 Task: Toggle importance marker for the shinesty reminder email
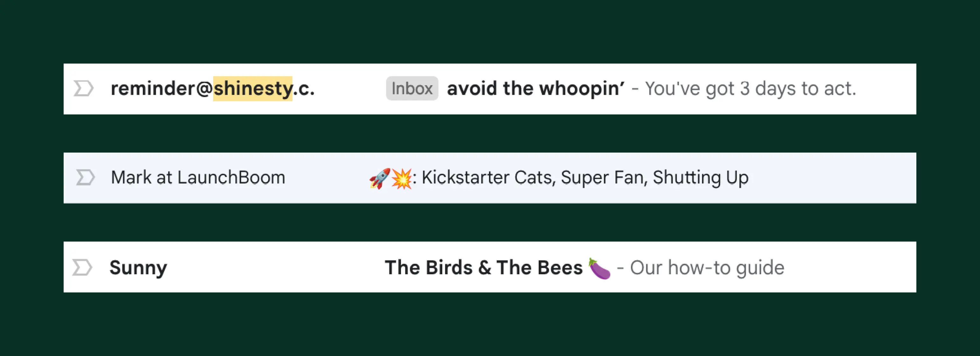tap(83, 89)
